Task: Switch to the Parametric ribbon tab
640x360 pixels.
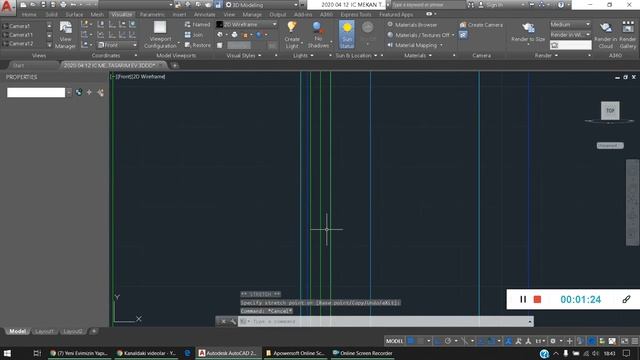Action: (x=152, y=14)
